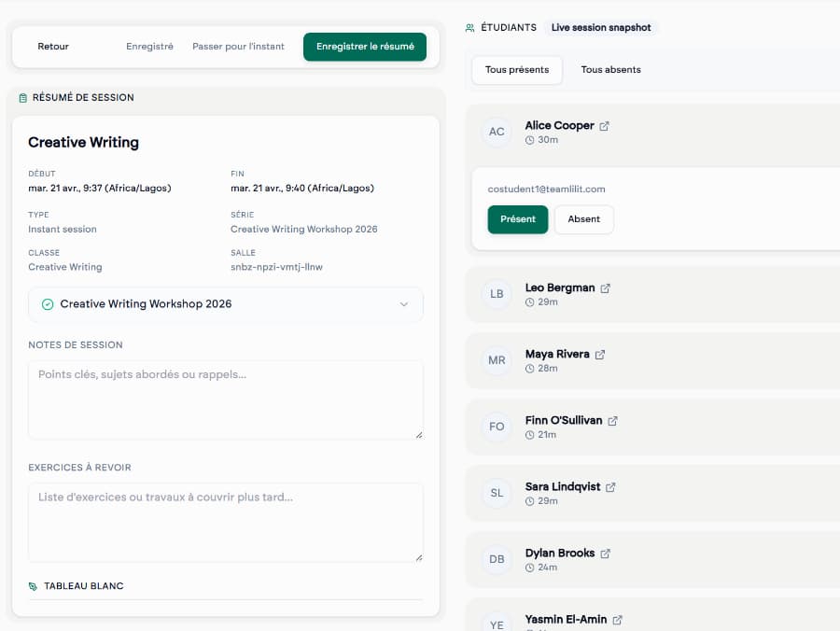Viewport: 840px width, 631px height.
Task: Click the Exercices à revoir text area
Action: (x=226, y=523)
